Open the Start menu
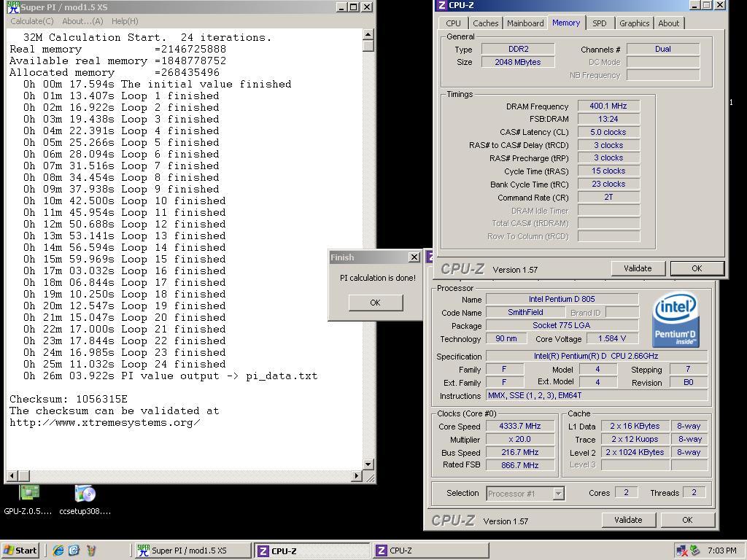The image size is (747, 560). (20, 551)
